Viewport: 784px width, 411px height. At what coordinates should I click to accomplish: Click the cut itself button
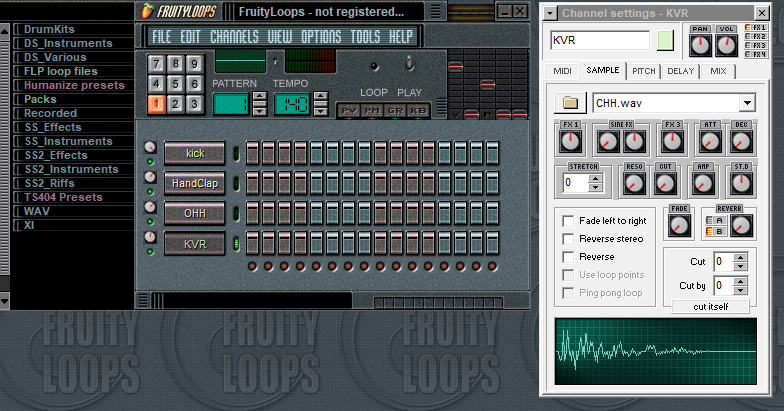710,306
